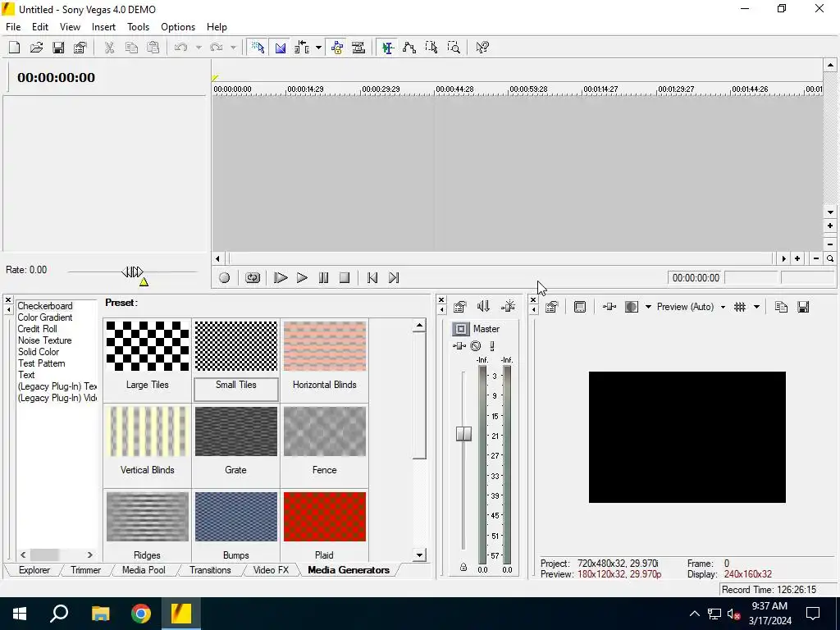The image size is (840, 630).
Task: Select Noise Texture generator in list
Action: point(44,340)
